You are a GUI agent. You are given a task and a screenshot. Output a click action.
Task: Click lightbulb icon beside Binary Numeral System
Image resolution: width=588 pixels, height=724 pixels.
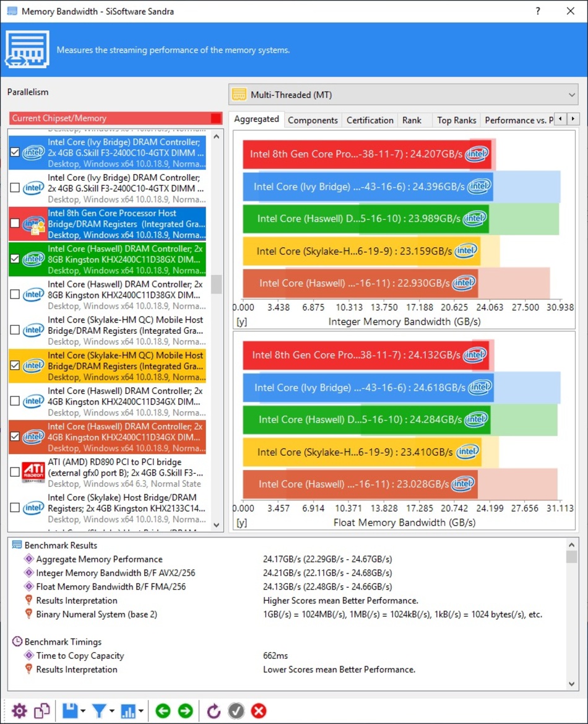click(x=28, y=614)
